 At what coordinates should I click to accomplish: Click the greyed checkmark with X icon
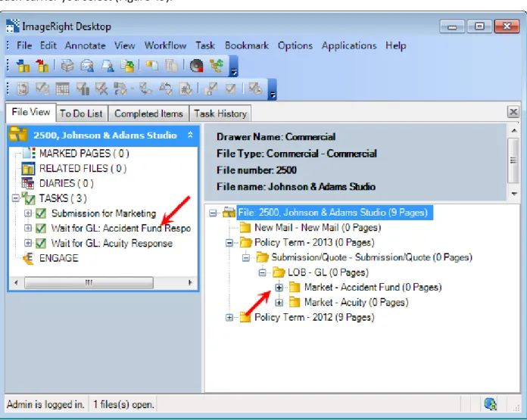[x=101, y=89]
